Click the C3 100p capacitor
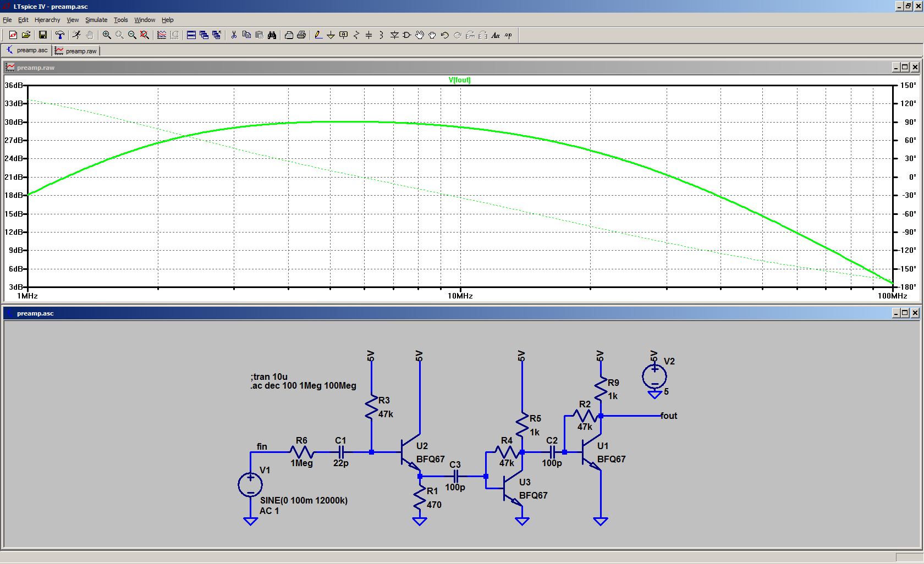Image resolution: width=924 pixels, height=564 pixels. point(455,476)
